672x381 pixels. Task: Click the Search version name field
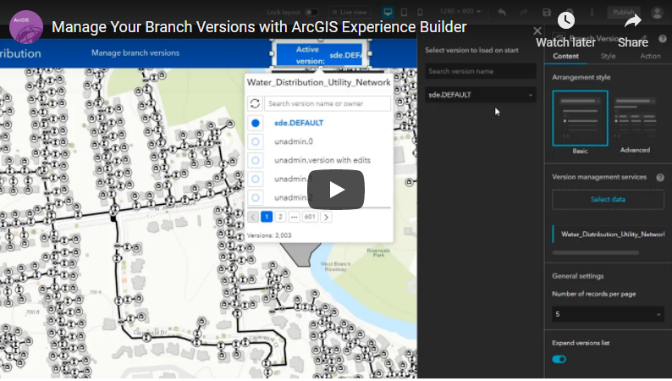[480, 71]
